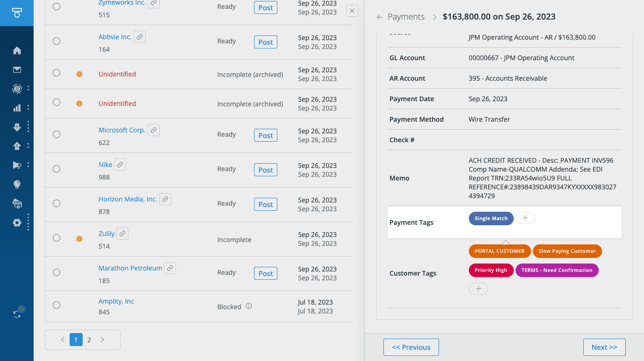This screenshot has width=644, height=361.
Task: Click the Priority High red tag
Action: tap(491, 270)
